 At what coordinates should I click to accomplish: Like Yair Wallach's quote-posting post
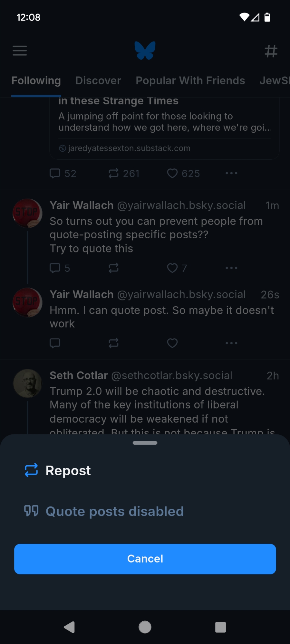[x=172, y=268]
